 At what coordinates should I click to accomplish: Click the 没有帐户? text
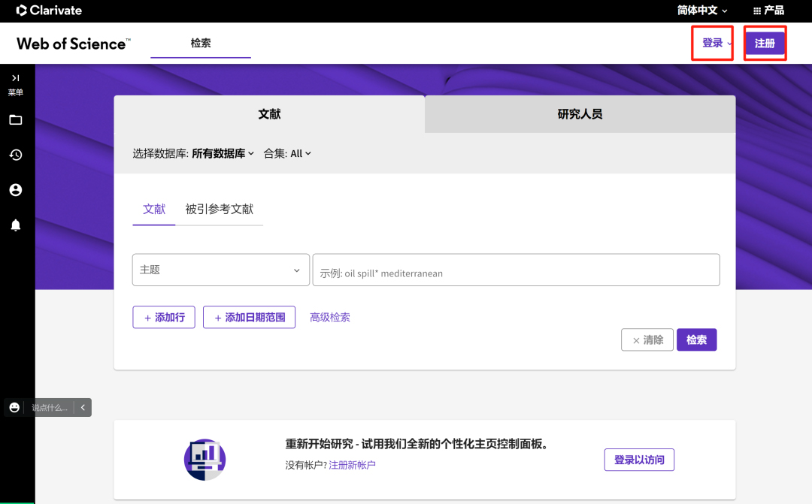(x=306, y=465)
